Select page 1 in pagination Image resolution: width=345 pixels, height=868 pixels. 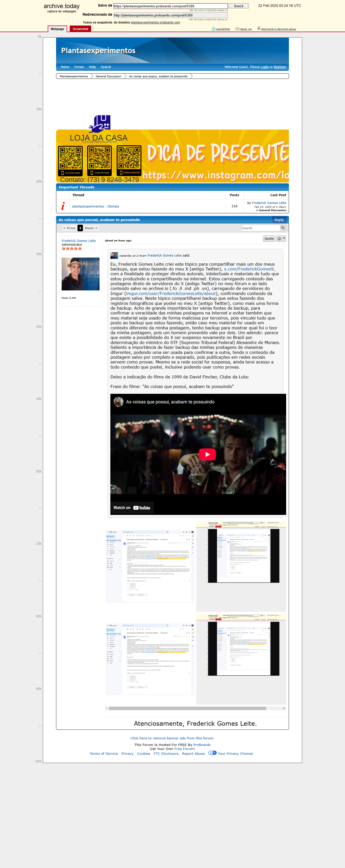[x=80, y=228]
